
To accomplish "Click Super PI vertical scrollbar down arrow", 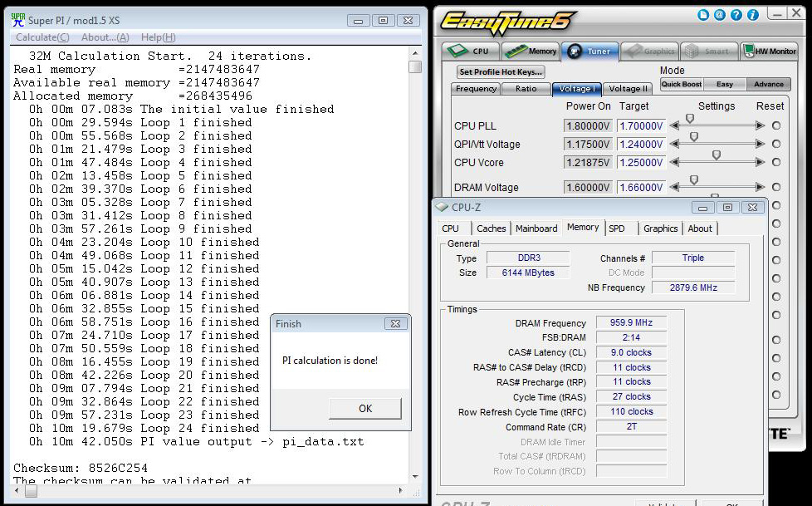I will (x=415, y=476).
